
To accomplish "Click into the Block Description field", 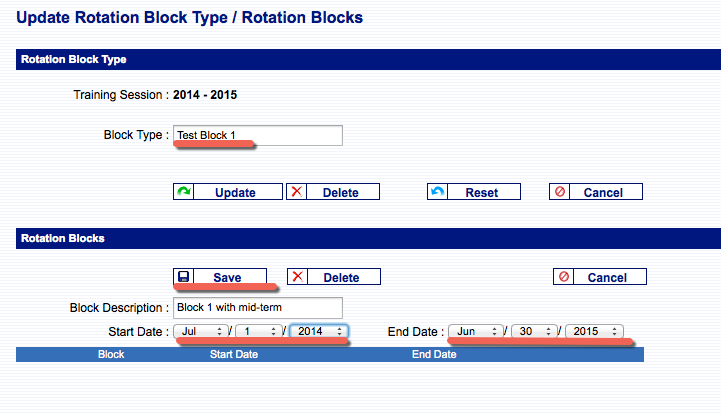I will (x=257, y=307).
